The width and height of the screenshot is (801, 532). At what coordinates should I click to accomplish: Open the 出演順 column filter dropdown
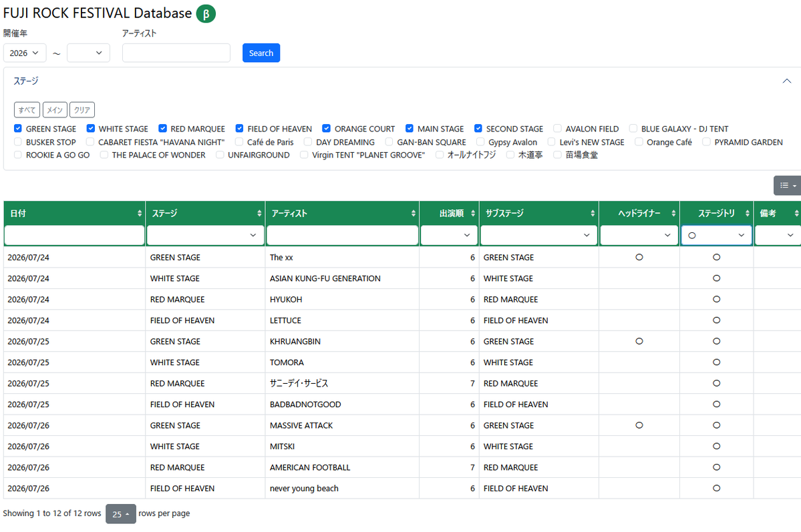(449, 236)
